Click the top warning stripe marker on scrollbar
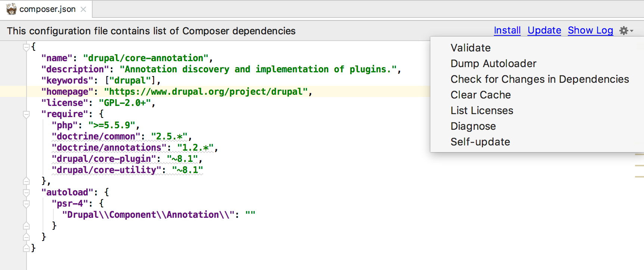 click(639, 154)
